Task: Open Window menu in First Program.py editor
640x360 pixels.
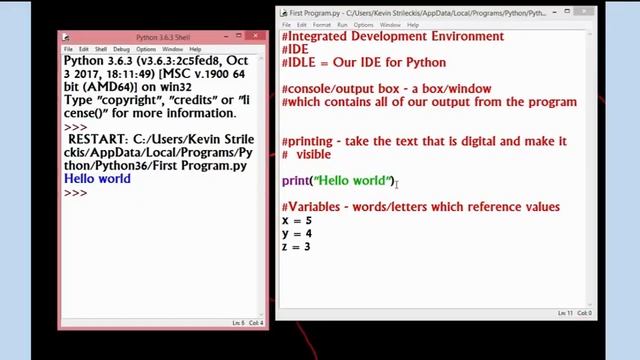Action: pyautogui.click(x=390, y=25)
